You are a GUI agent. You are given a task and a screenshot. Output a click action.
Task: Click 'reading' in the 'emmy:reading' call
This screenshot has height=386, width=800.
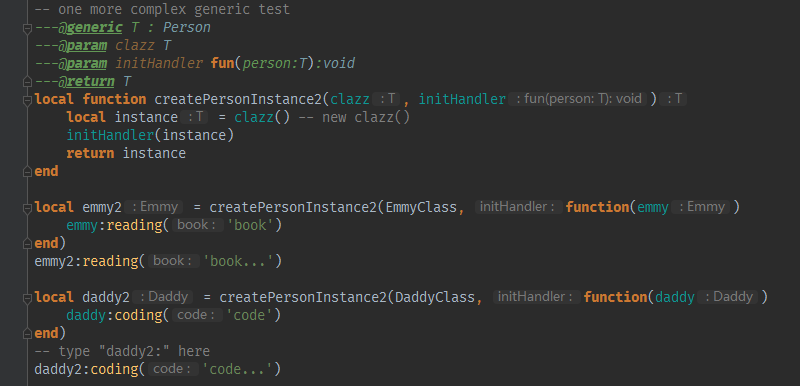click(x=134, y=225)
